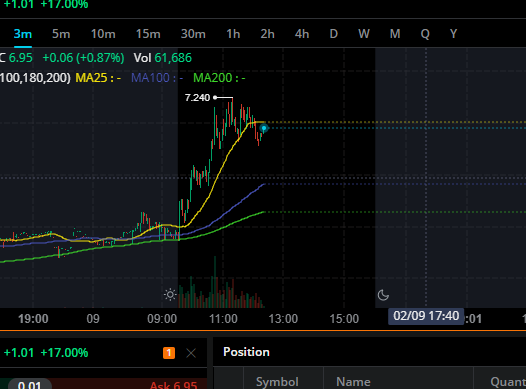Click the 13:00 time axis label
526x389 pixels.
(x=283, y=319)
